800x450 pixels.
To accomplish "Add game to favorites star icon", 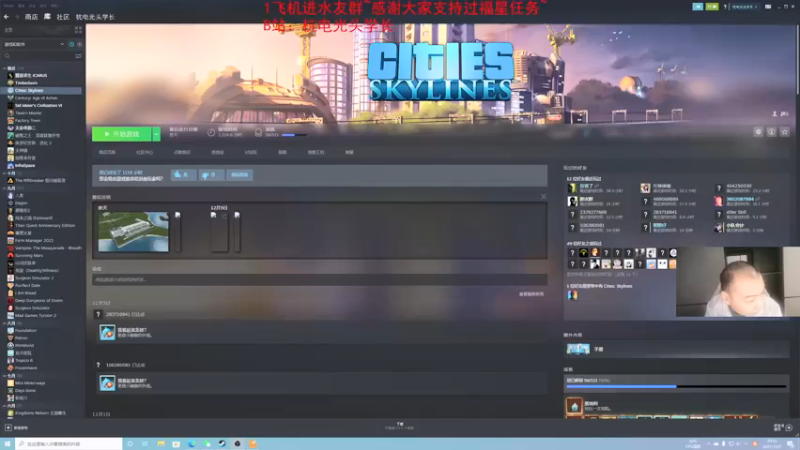I will point(785,132).
